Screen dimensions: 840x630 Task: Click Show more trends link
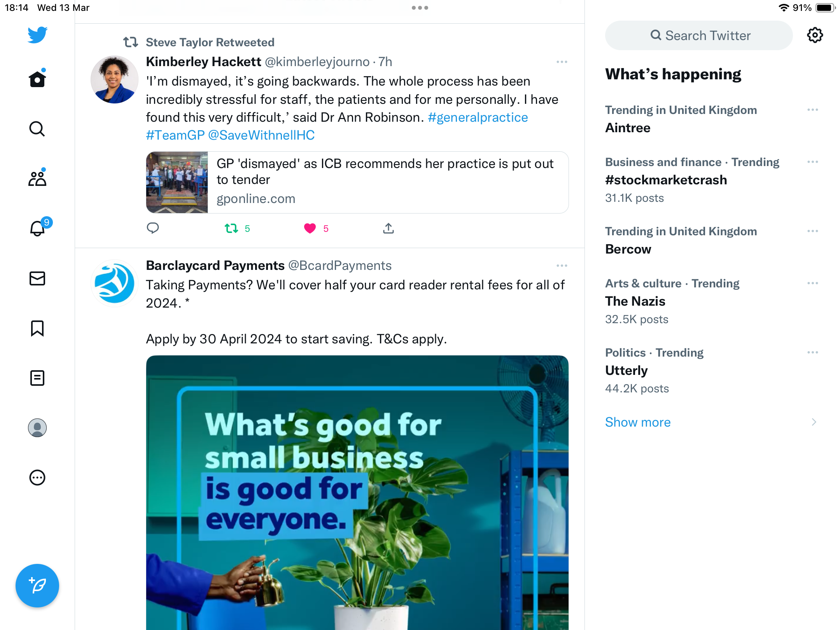click(638, 422)
